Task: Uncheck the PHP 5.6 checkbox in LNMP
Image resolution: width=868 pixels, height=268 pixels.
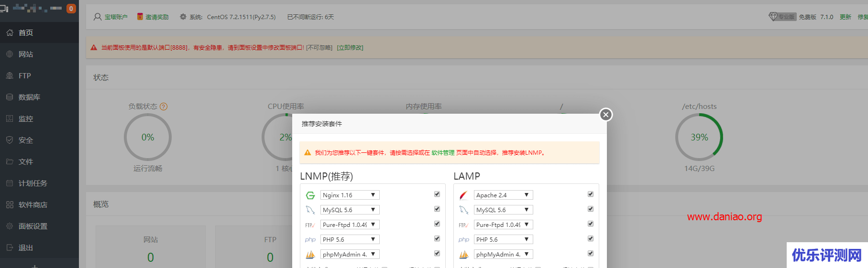Action: tap(437, 238)
